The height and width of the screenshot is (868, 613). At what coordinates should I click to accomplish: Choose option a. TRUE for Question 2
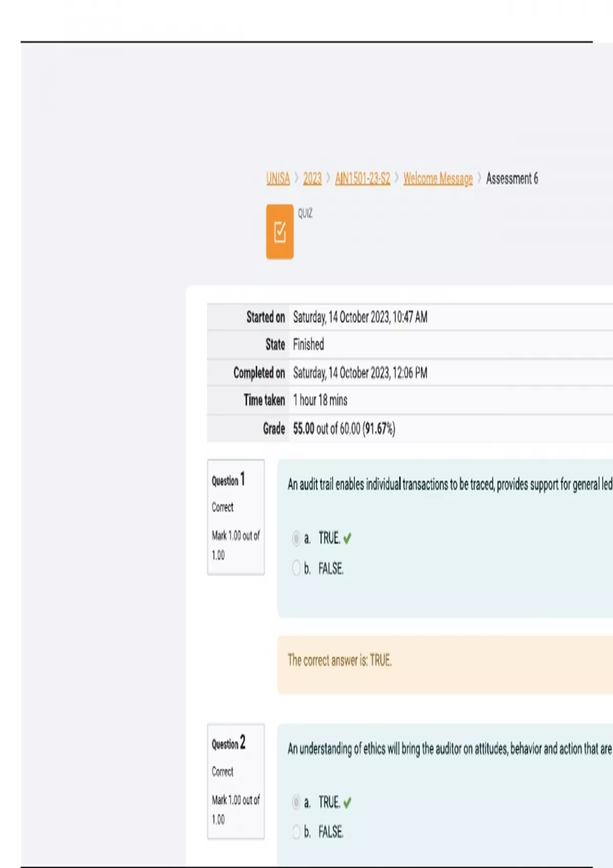point(296,802)
